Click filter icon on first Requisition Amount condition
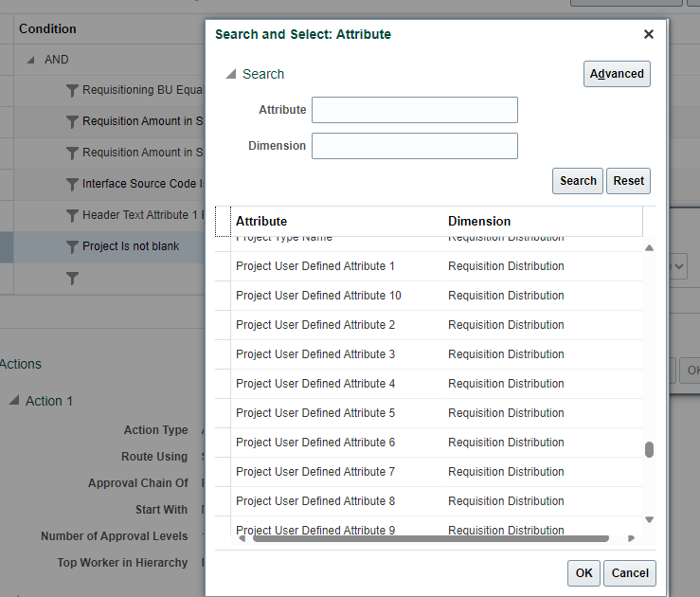Image resolution: width=700 pixels, height=597 pixels. (72, 121)
